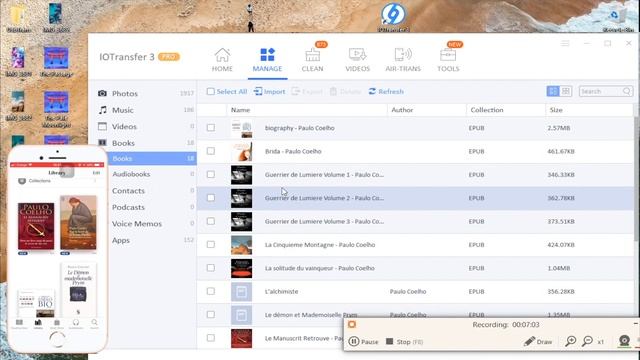Switch to list view icon
The height and width of the screenshot is (360, 640).
pyautogui.click(x=553, y=91)
